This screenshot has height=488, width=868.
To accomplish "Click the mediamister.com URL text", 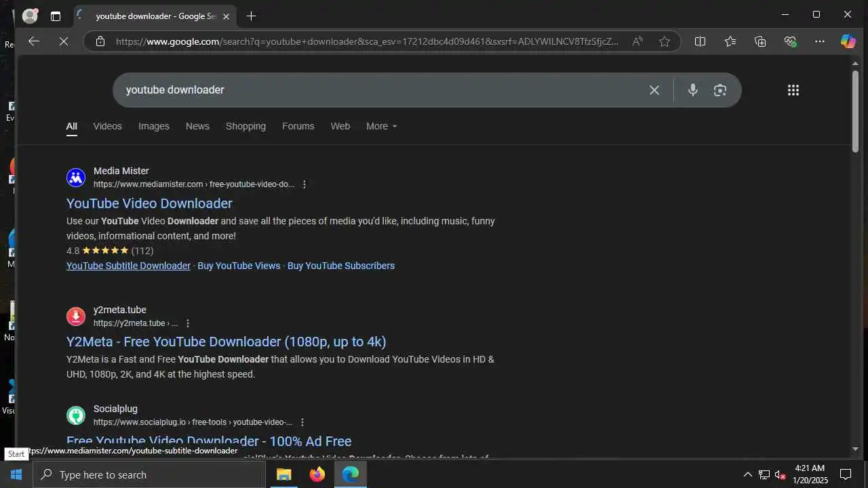I will [x=194, y=184].
